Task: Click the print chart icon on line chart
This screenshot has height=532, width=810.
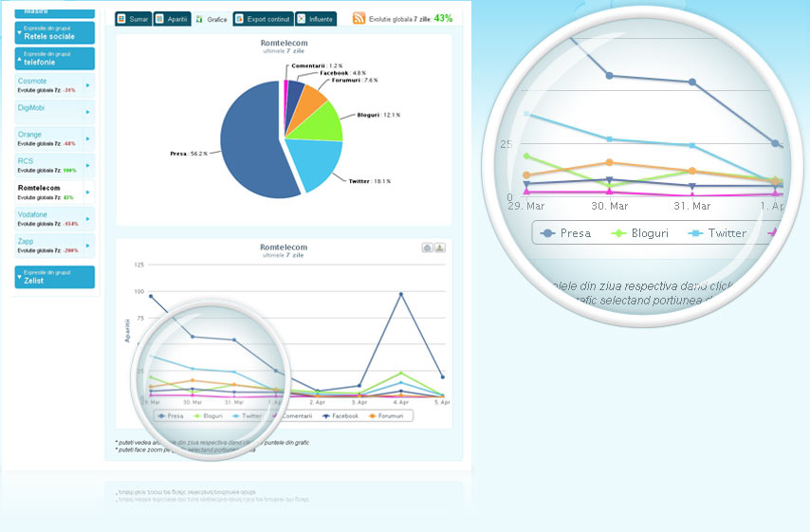Action: 427,248
